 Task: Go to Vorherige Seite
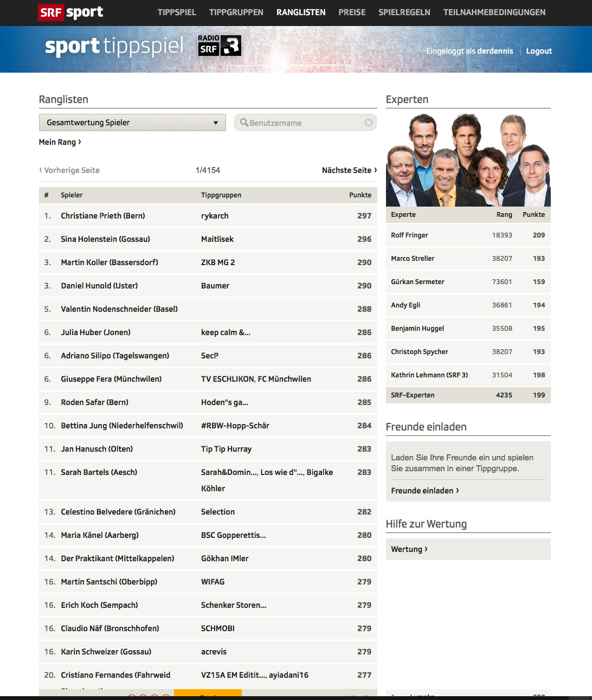[69, 170]
